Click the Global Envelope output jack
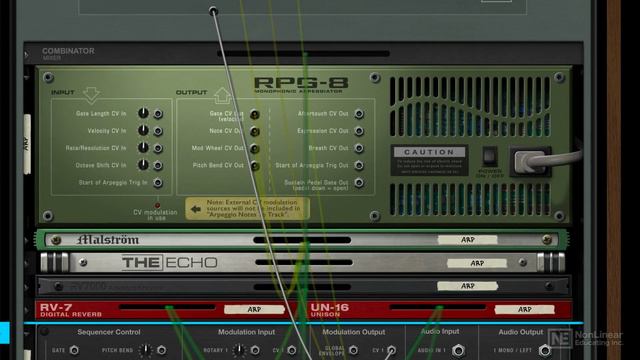 pos(353,350)
